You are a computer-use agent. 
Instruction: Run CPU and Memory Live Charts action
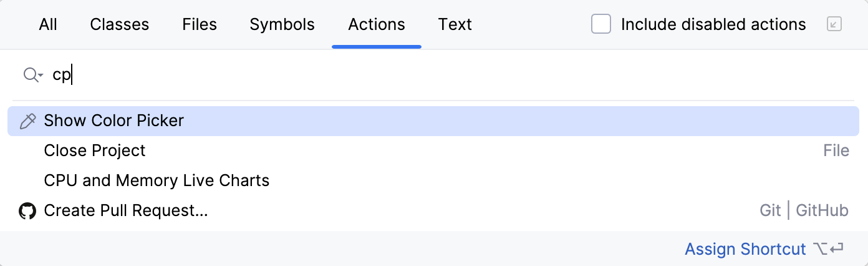tap(157, 180)
